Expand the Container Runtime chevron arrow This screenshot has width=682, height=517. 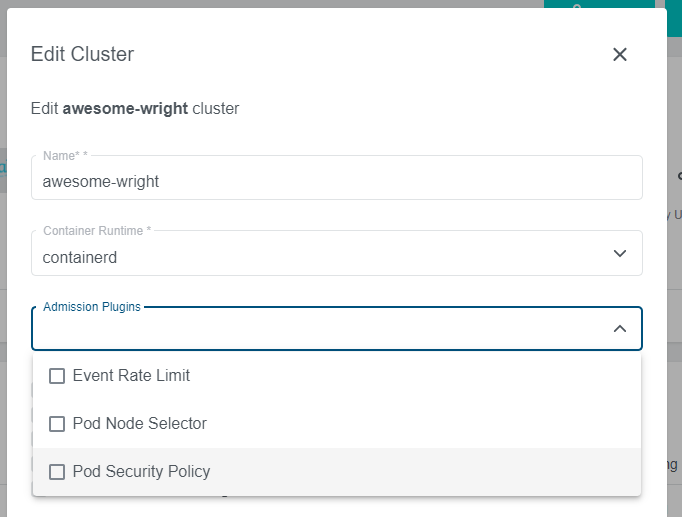pyautogui.click(x=620, y=254)
